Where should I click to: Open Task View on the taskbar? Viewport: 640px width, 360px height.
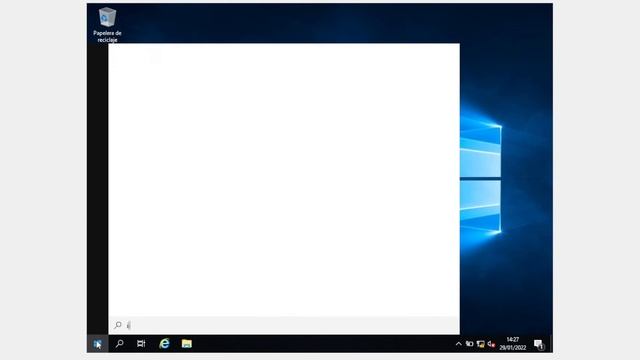point(141,344)
